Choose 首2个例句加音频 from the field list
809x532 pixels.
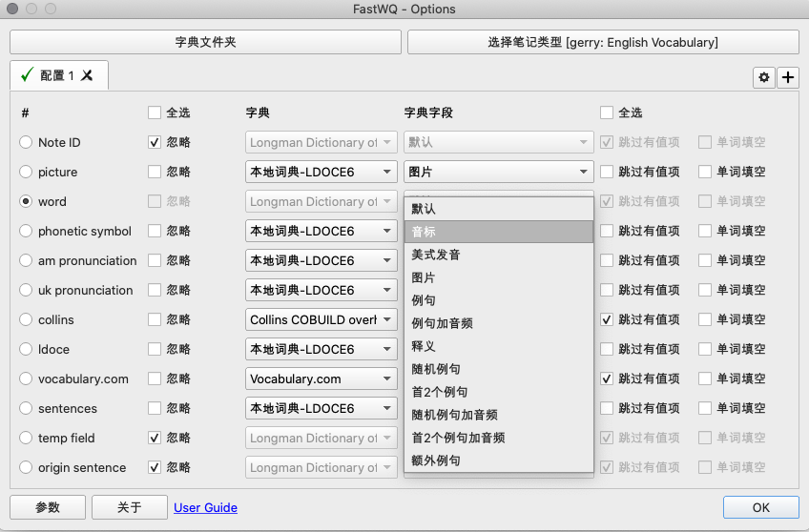[499, 438]
